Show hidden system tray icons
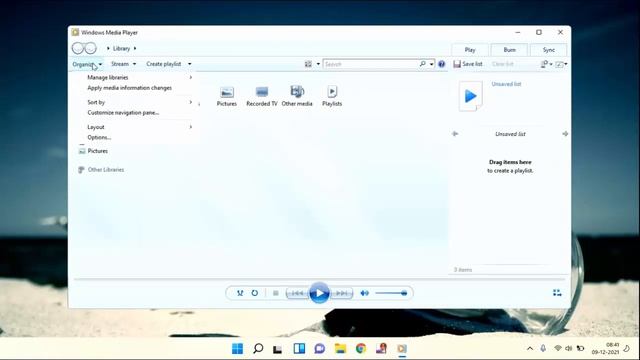The height and width of the screenshot is (360, 640). tap(530, 349)
